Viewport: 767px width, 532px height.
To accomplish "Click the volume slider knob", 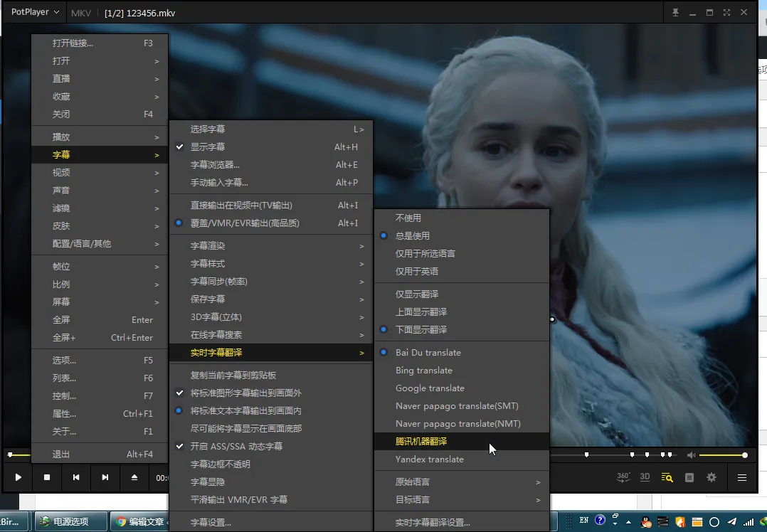I will (x=744, y=455).
